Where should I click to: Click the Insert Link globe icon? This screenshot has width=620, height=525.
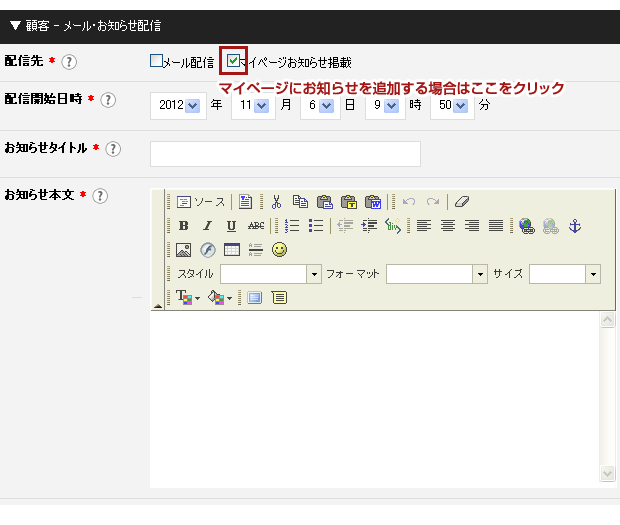tap(527, 226)
